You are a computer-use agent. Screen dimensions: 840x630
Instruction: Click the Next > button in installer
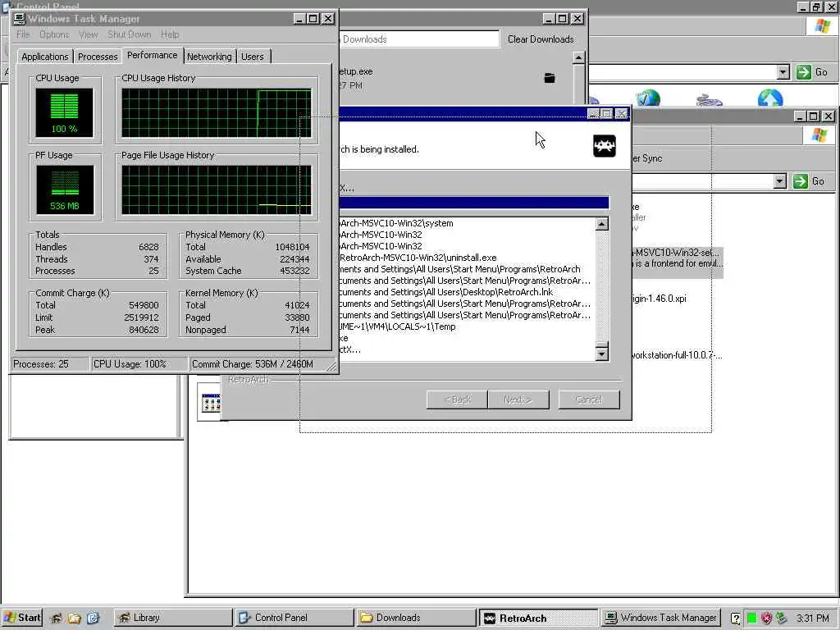[518, 399]
